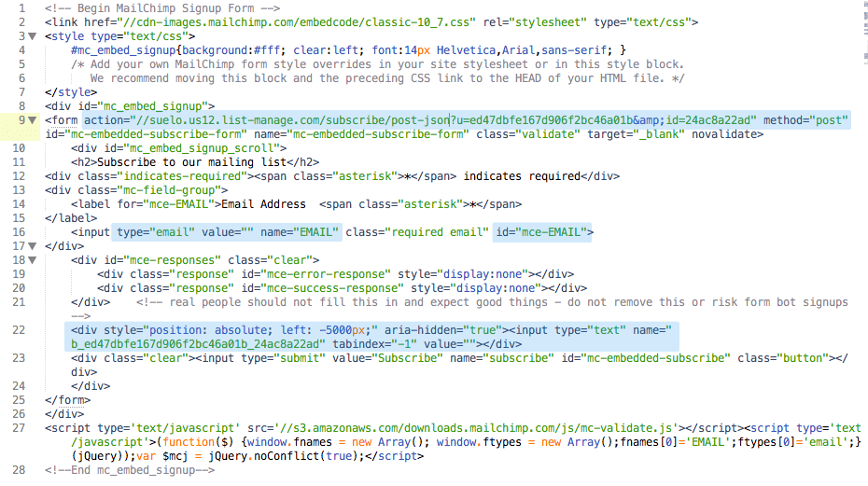This screenshot has height=486, width=868.
Task: Collapse the form block fold arrow on line 9
Action: pos(34,120)
